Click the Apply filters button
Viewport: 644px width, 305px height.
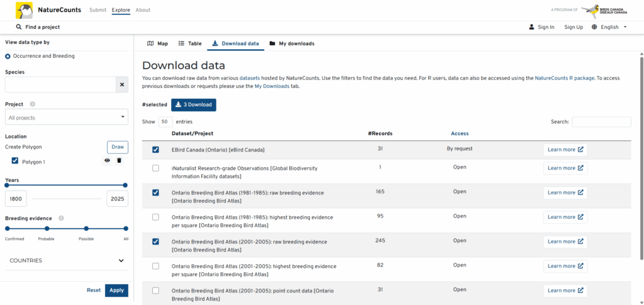(116, 291)
